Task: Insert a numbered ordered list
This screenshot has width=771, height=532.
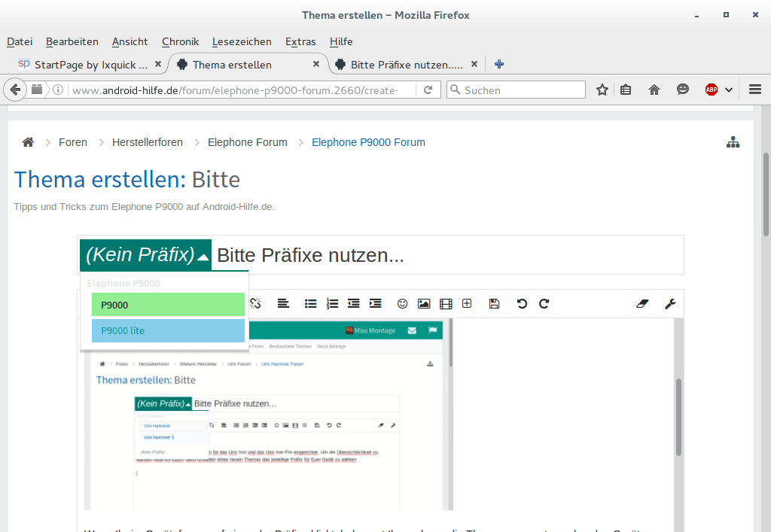Action: click(x=332, y=303)
